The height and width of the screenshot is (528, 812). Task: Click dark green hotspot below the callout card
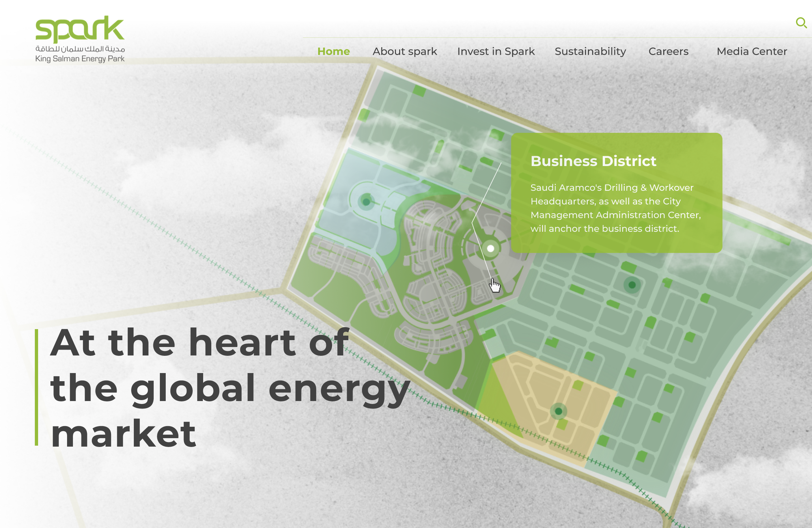click(632, 285)
